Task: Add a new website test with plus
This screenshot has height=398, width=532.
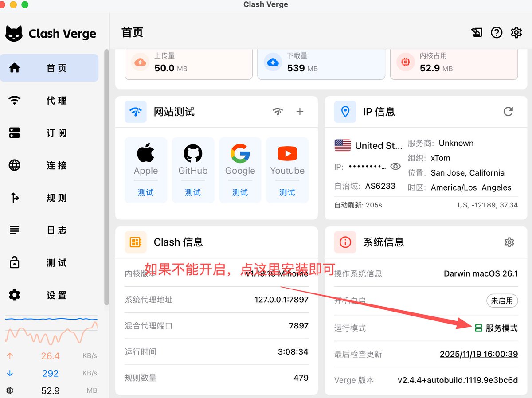Action: coord(300,112)
